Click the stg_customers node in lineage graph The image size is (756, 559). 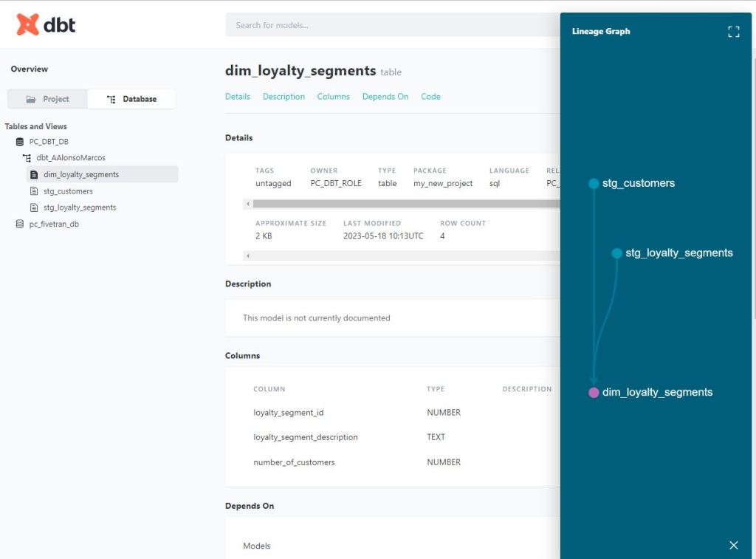pos(594,184)
